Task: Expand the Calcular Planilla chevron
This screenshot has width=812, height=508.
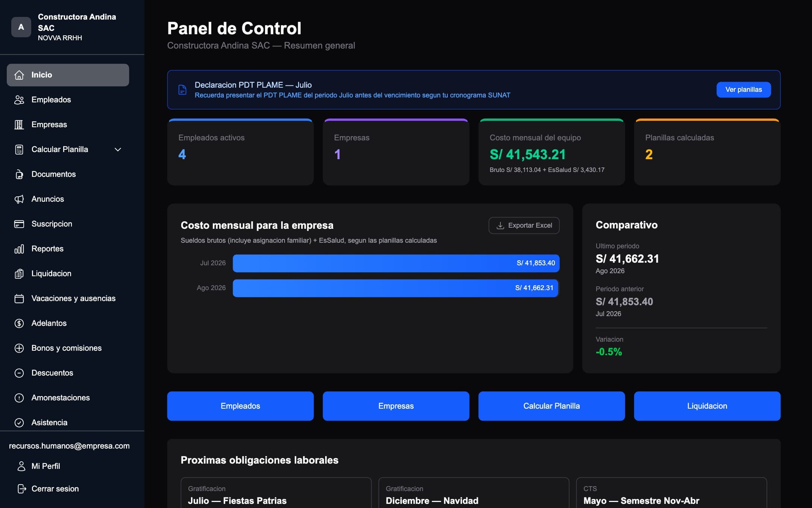Action: click(x=118, y=149)
